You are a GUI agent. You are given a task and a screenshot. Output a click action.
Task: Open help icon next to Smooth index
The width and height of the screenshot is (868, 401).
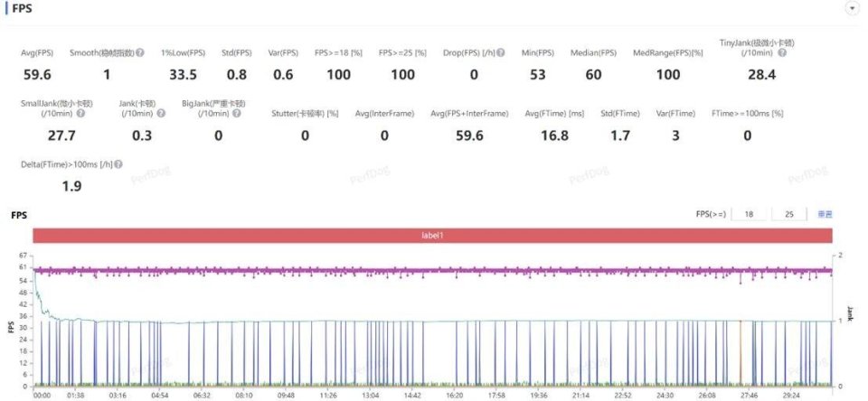pyautogui.click(x=140, y=53)
